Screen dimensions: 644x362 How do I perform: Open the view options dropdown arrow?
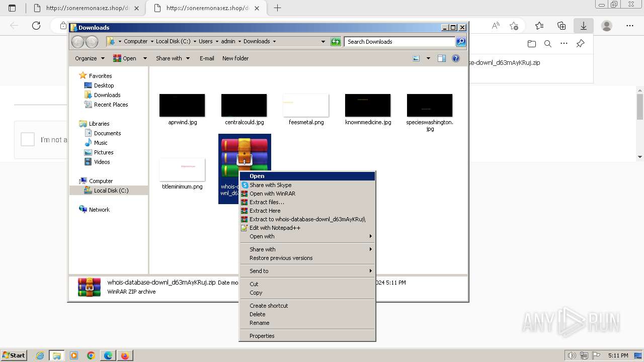(x=428, y=58)
